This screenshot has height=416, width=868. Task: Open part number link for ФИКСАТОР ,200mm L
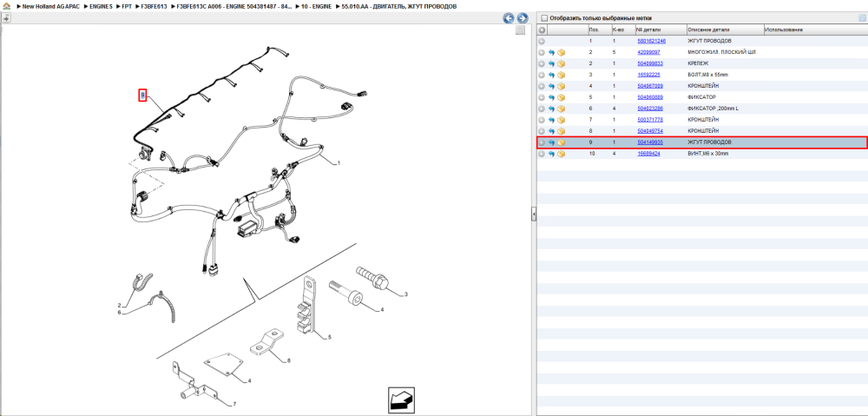pos(650,109)
